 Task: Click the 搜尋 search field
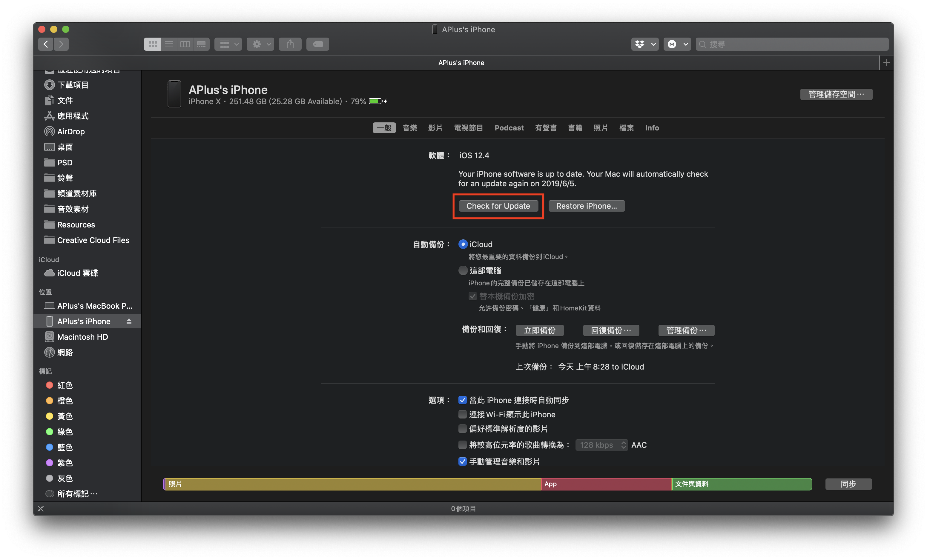click(x=792, y=44)
